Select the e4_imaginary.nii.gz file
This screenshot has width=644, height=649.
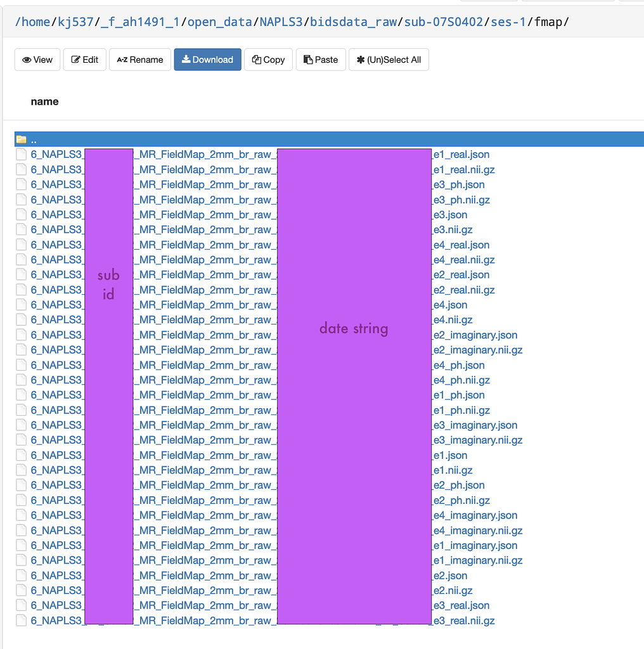pos(477,530)
